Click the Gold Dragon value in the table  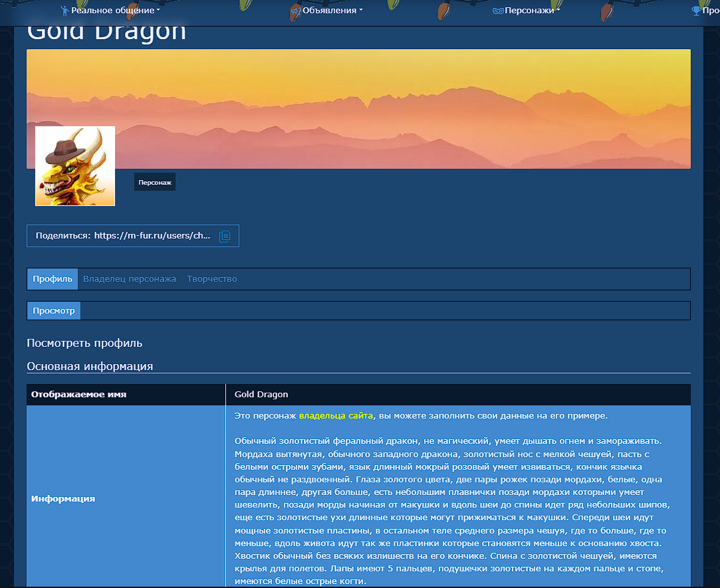pyautogui.click(x=261, y=395)
